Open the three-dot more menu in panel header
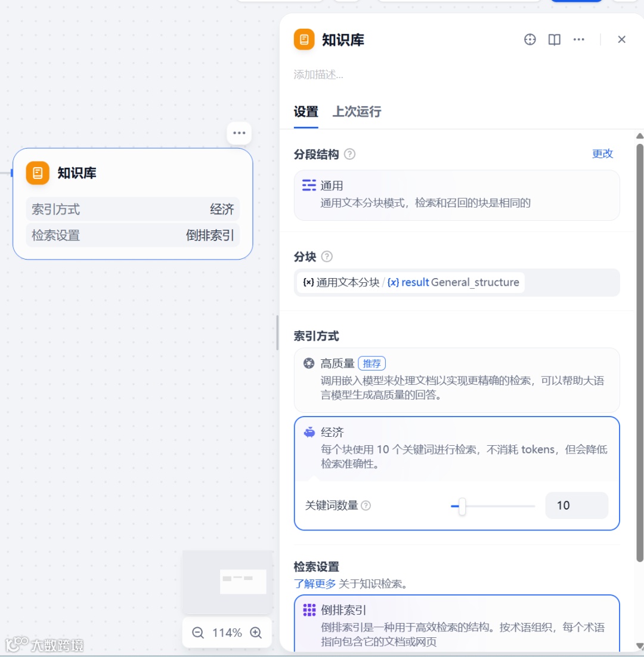 [578, 39]
